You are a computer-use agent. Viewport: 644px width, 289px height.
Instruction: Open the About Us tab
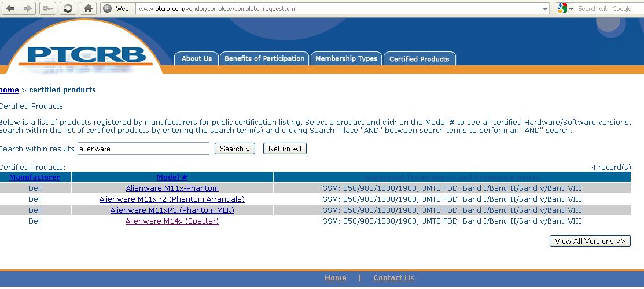click(197, 59)
